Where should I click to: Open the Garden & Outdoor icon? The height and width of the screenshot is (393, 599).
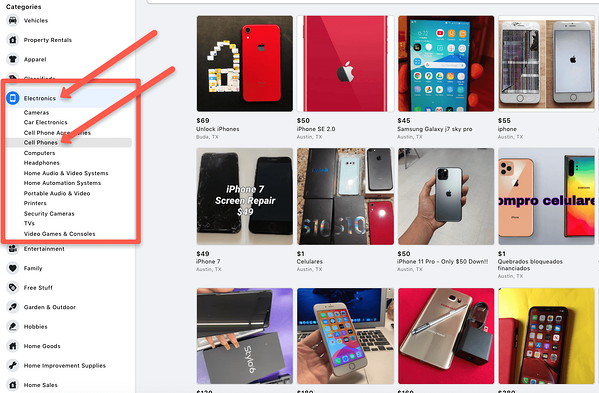13,307
